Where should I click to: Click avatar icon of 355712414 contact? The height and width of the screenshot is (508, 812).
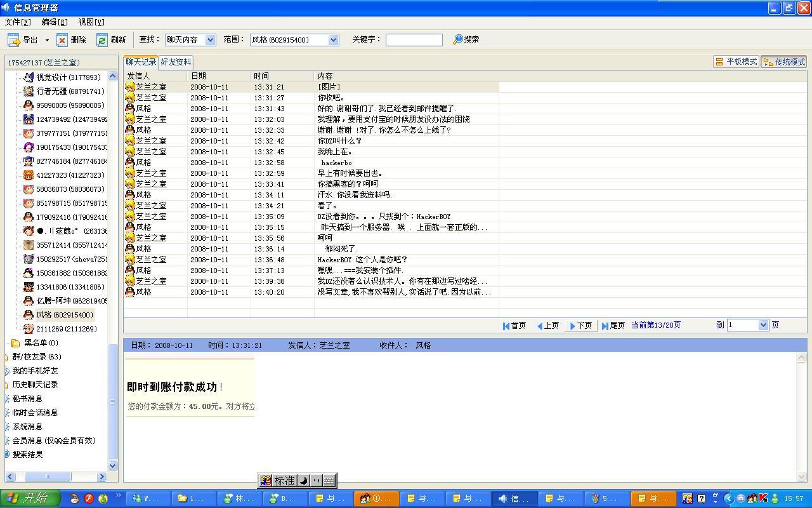pos(28,245)
